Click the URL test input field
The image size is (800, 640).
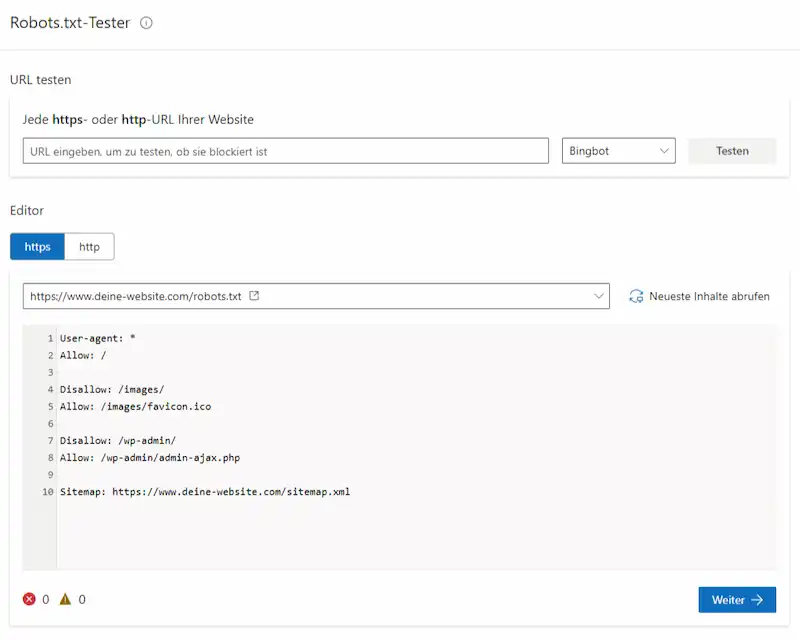(283, 150)
